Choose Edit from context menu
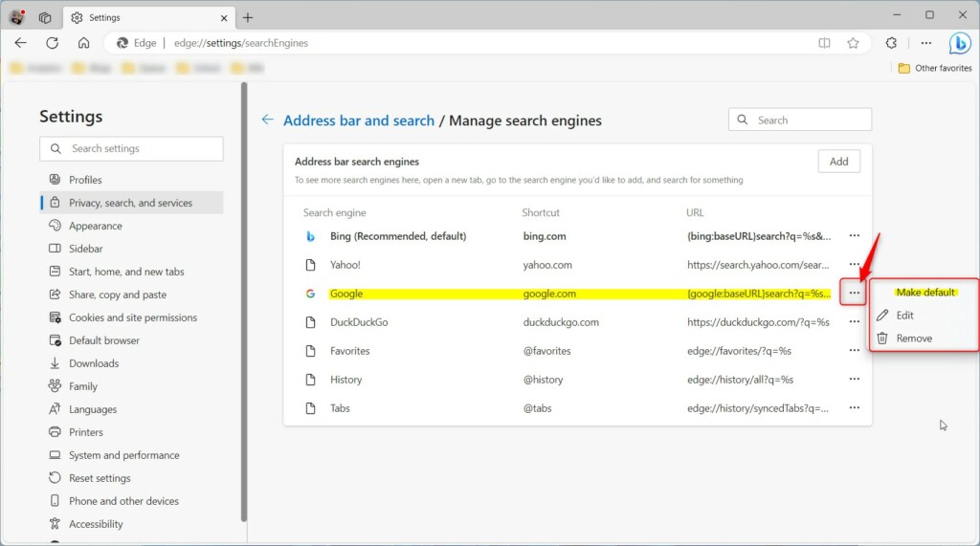Screen dimensions: 980x546 coord(924,316)
